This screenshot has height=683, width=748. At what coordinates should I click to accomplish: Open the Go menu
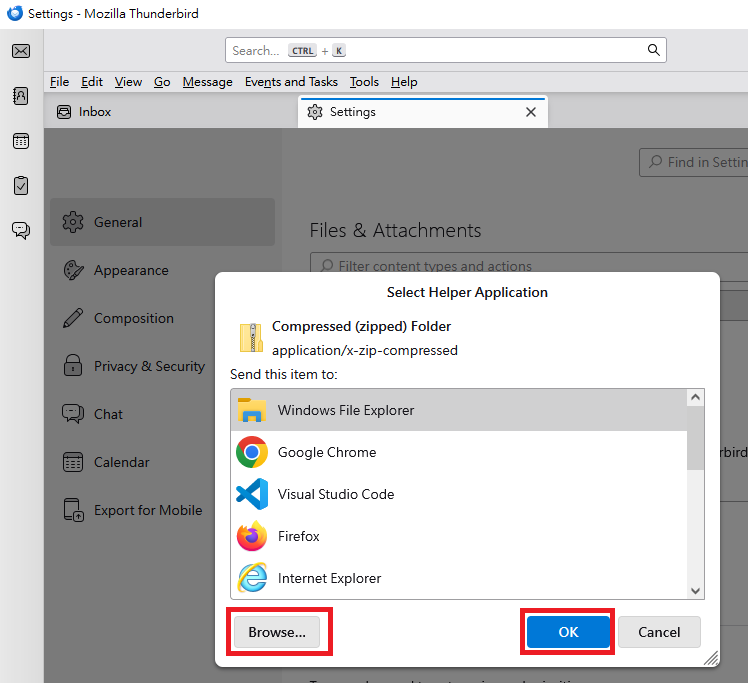[x=162, y=82]
